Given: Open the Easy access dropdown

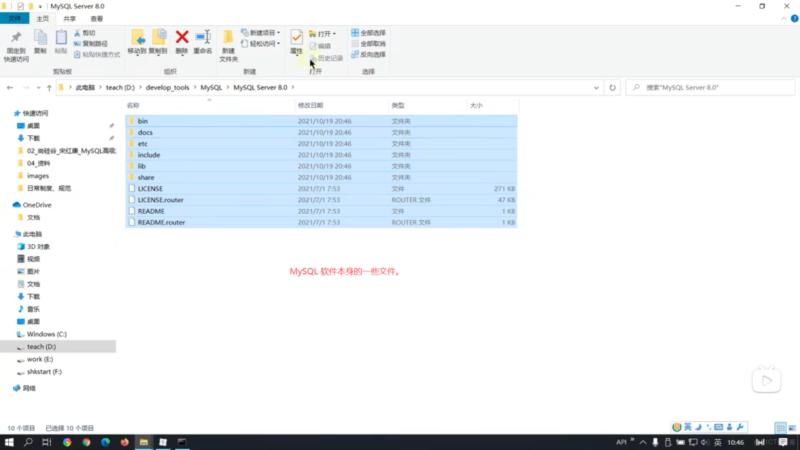Looking at the screenshot, I should point(261,43).
